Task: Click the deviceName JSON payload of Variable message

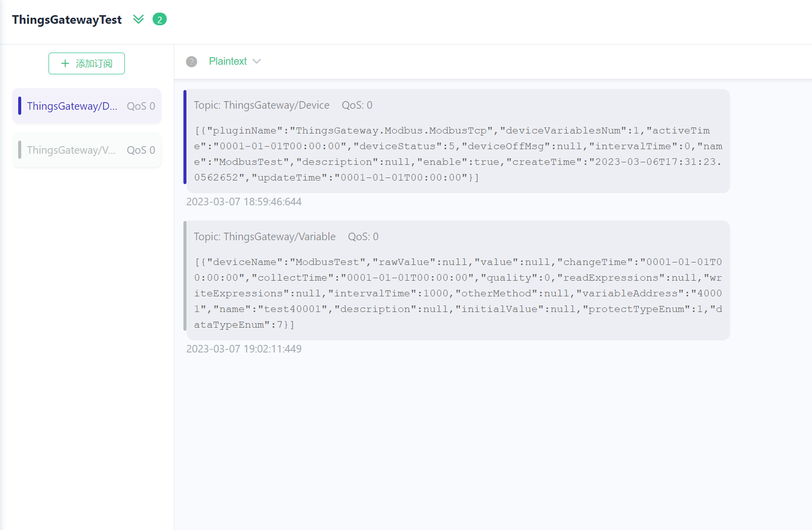Action: click(458, 293)
